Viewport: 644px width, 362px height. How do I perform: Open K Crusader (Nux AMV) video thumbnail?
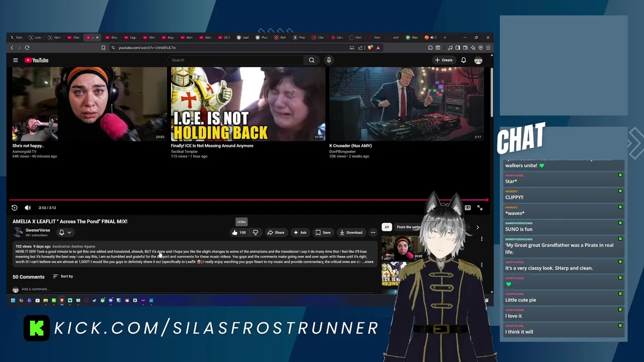407,104
